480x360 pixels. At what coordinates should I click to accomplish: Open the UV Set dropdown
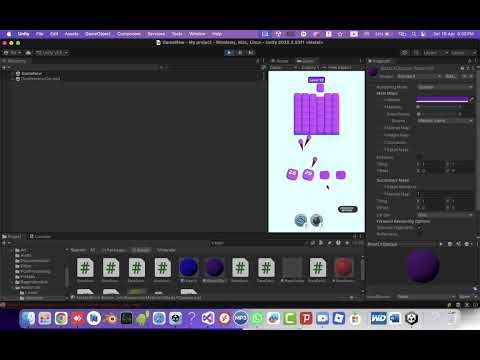445,215
